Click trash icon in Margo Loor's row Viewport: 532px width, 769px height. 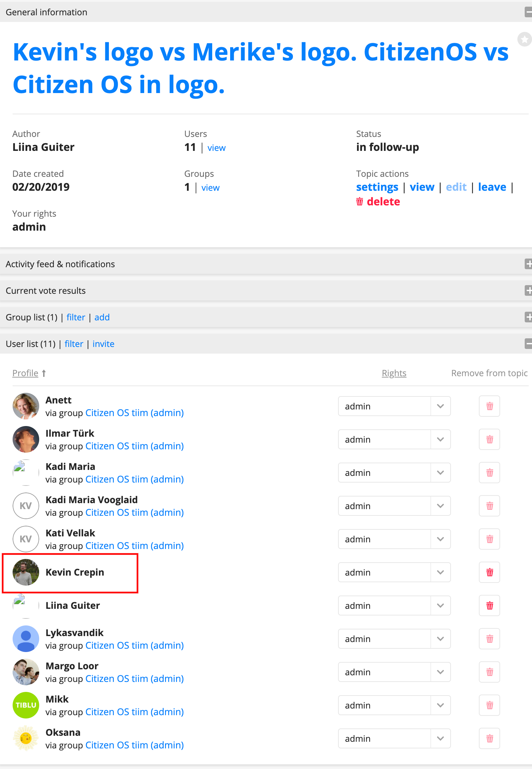point(489,672)
